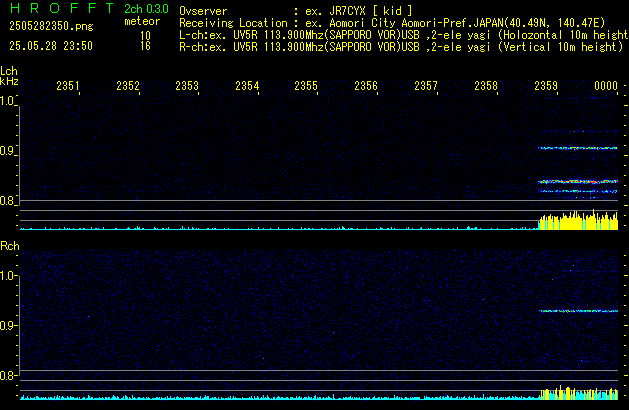This screenshot has width=629, height=410.
Task: Click the file name 2505282350.png
Action: [51, 26]
